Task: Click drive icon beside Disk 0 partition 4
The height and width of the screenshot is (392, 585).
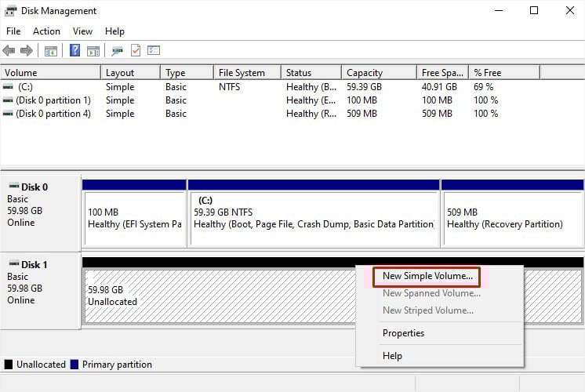Action: point(8,114)
